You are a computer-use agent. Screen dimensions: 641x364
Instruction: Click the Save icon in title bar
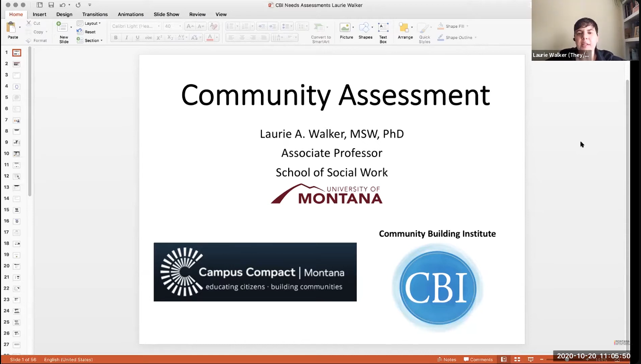[51, 5]
